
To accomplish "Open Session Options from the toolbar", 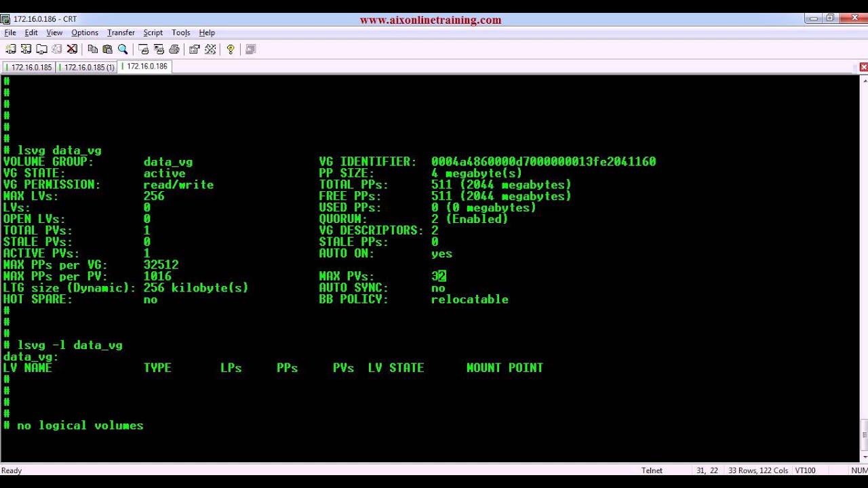I will click(195, 49).
